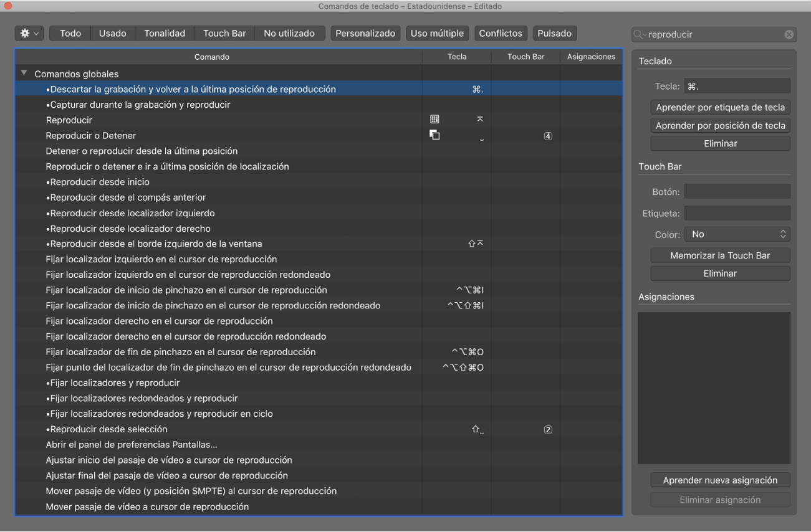Viewport: 811px width, 532px height.
Task: Click the window icon for Reproducir o Detener
Action: coord(434,135)
